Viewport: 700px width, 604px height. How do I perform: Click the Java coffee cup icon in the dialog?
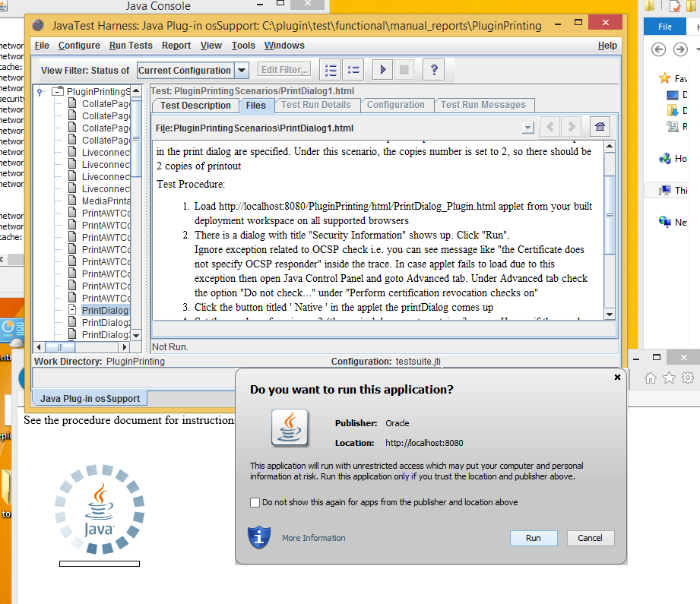290,428
